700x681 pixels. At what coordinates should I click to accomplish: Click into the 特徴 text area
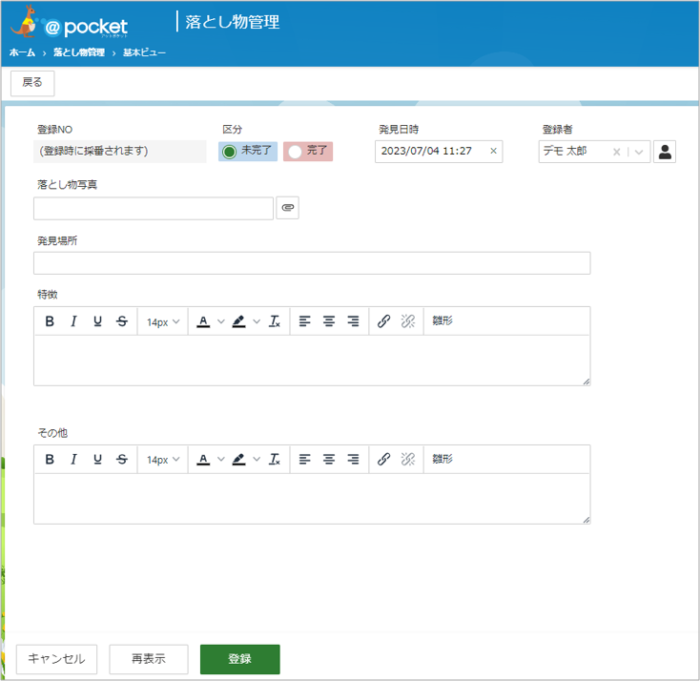pyautogui.click(x=312, y=360)
